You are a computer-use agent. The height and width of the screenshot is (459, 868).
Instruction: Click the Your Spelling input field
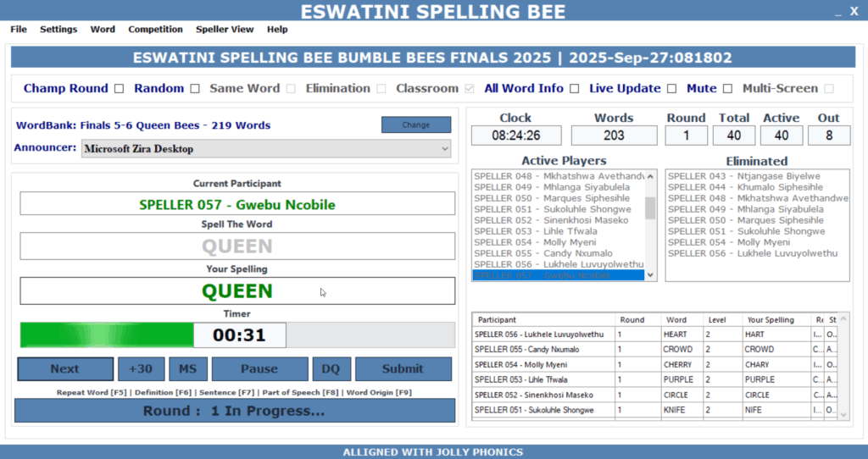pos(237,291)
